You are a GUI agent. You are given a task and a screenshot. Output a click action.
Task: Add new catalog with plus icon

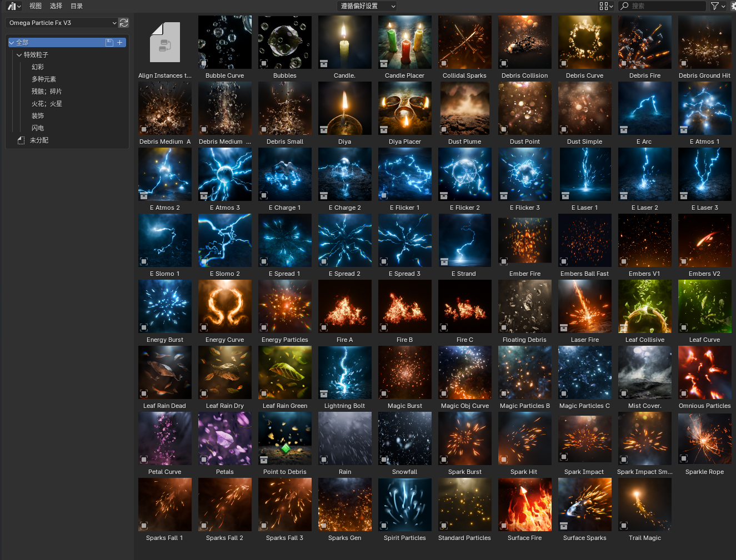(x=119, y=43)
